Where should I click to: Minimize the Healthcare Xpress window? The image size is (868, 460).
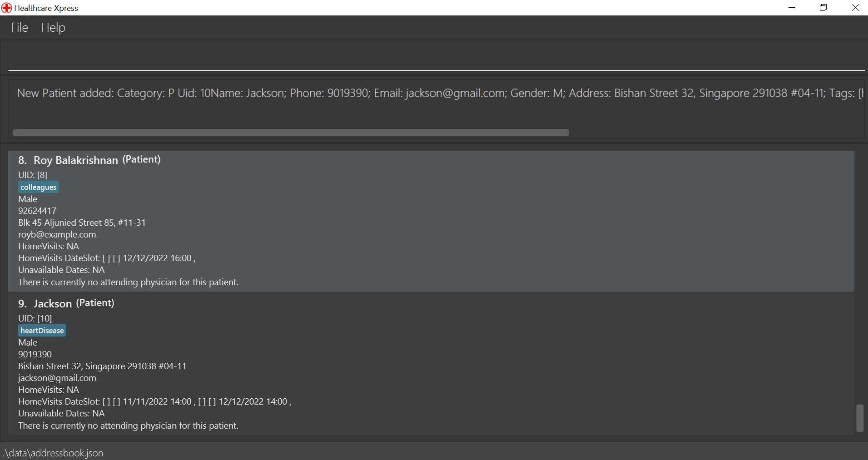pos(792,8)
